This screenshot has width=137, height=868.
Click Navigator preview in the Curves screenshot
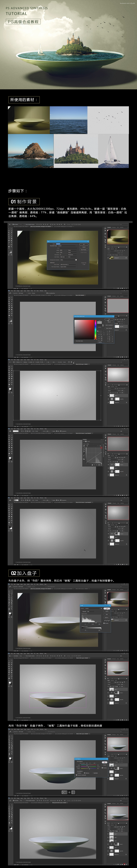coord(118,444)
